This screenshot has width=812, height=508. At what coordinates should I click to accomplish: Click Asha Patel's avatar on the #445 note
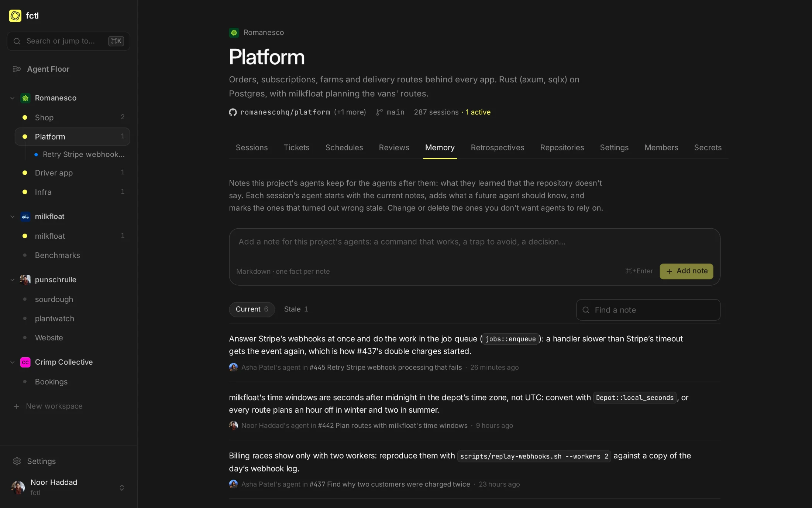coord(233,367)
